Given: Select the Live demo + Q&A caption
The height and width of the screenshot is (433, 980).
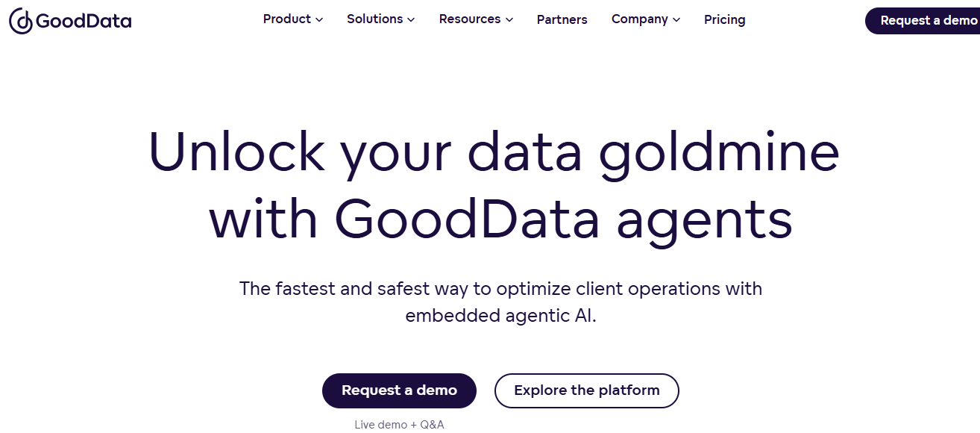Looking at the screenshot, I should click(399, 424).
